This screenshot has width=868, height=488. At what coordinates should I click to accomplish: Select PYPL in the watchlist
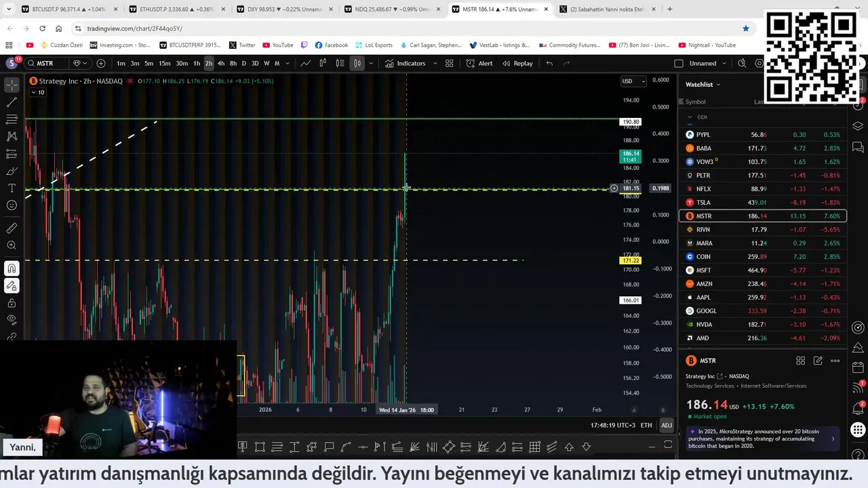763,134
